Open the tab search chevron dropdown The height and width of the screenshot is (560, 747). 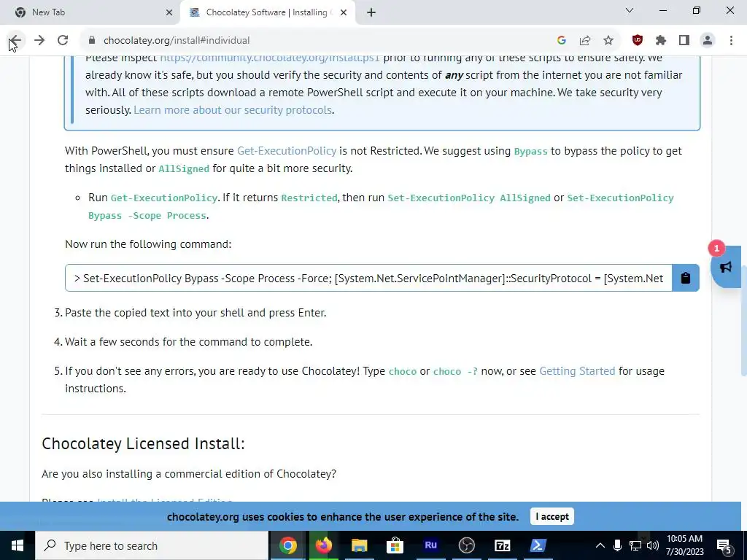pos(630,10)
